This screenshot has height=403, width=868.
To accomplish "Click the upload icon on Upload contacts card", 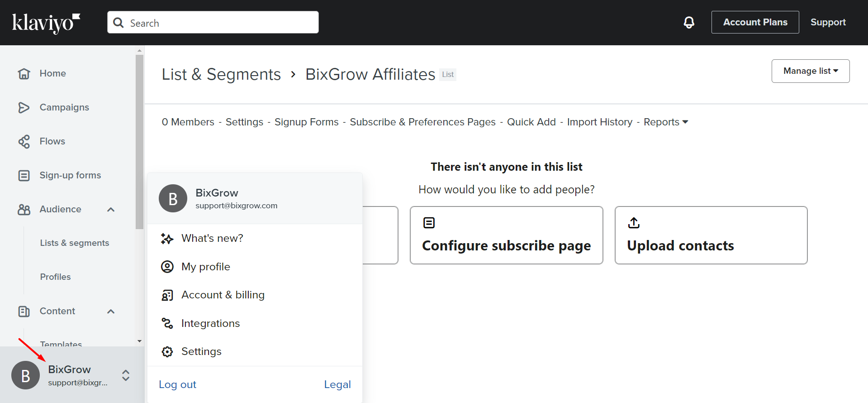I will coord(634,223).
